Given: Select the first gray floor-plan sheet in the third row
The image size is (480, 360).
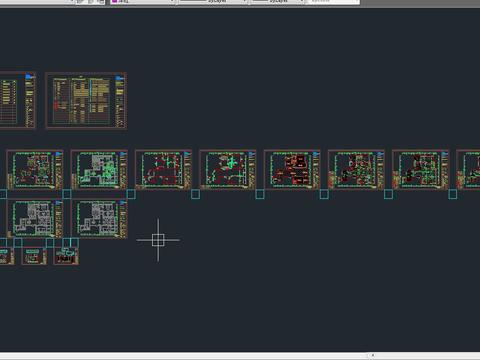Looking at the screenshot, I should coord(35,219).
